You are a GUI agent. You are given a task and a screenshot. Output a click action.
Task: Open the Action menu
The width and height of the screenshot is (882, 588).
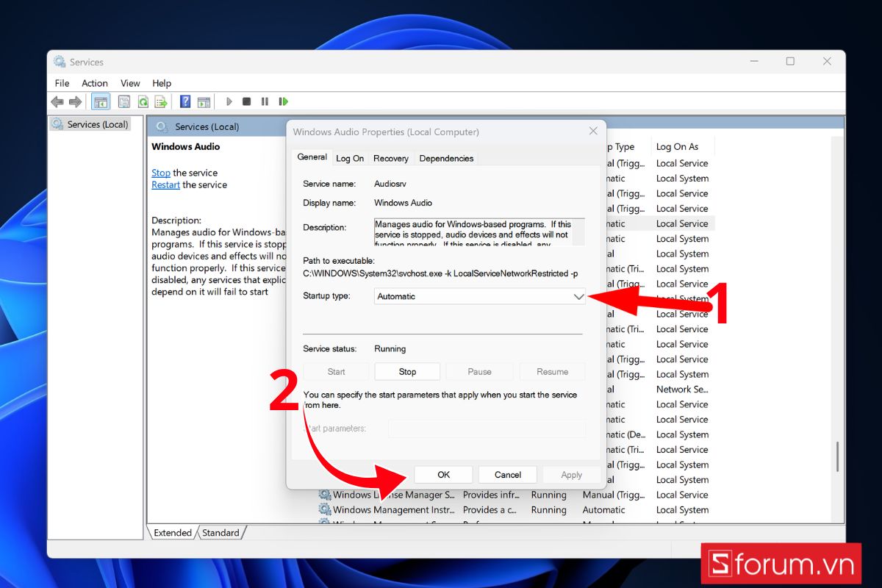pyautogui.click(x=95, y=83)
